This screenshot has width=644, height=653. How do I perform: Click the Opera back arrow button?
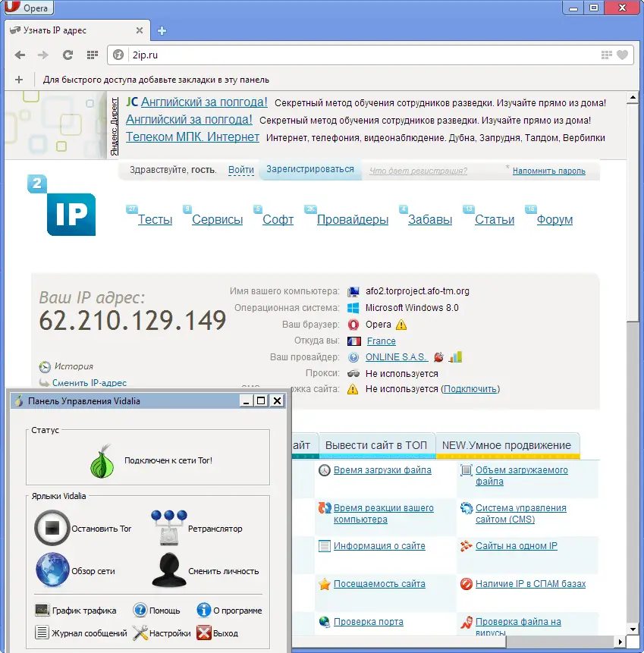pyautogui.click(x=20, y=55)
